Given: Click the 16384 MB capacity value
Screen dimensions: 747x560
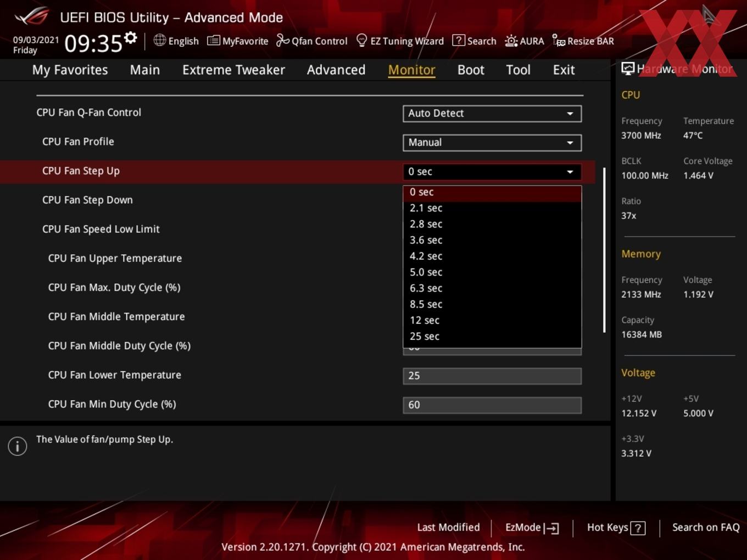Looking at the screenshot, I should coord(641,334).
